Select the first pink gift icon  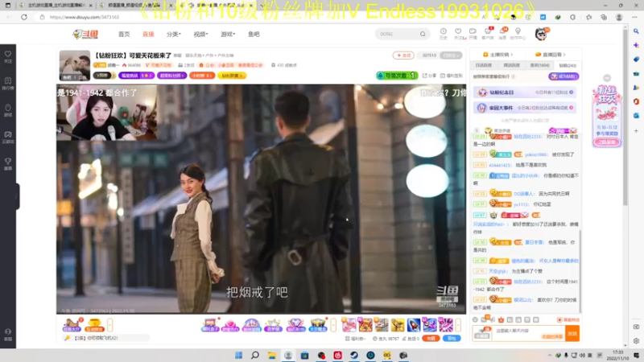tap(349, 325)
